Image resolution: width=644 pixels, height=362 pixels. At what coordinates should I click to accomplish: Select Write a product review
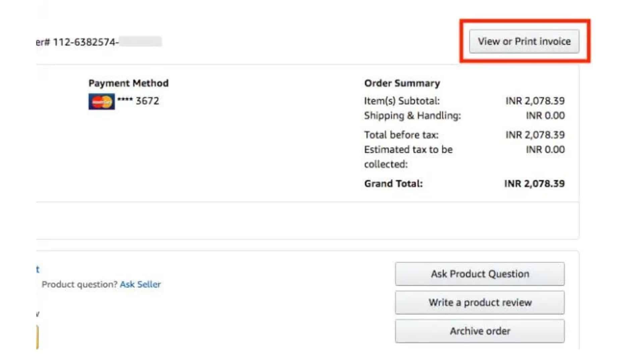(480, 302)
